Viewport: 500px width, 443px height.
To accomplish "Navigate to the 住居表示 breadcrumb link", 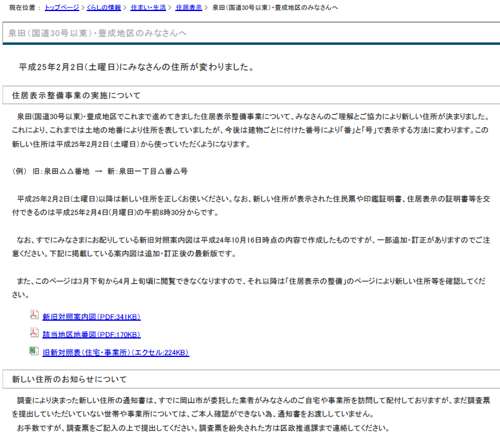I will click(189, 7).
